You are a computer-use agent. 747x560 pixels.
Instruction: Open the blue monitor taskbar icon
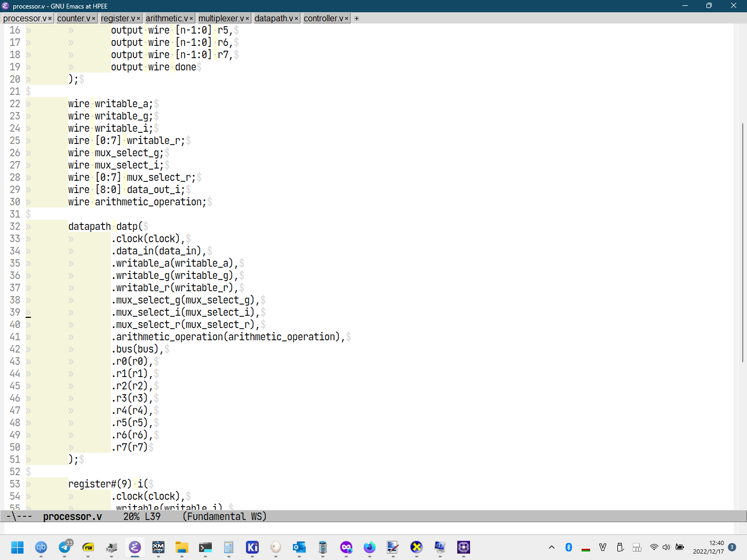[440, 547]
